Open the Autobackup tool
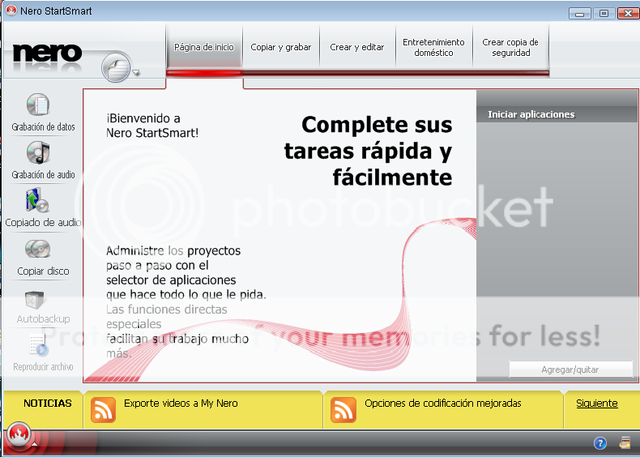The width and height of the screenshot is (640, 457). (36, 299)
